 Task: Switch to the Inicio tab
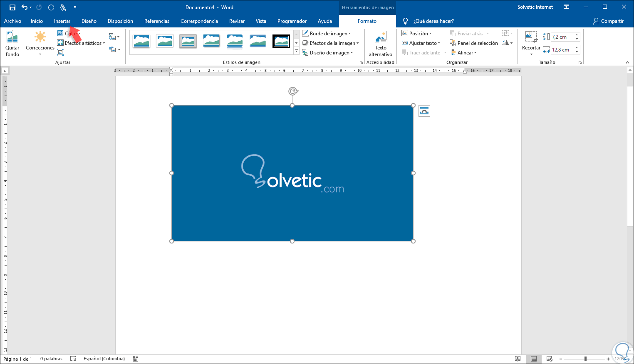37,21
